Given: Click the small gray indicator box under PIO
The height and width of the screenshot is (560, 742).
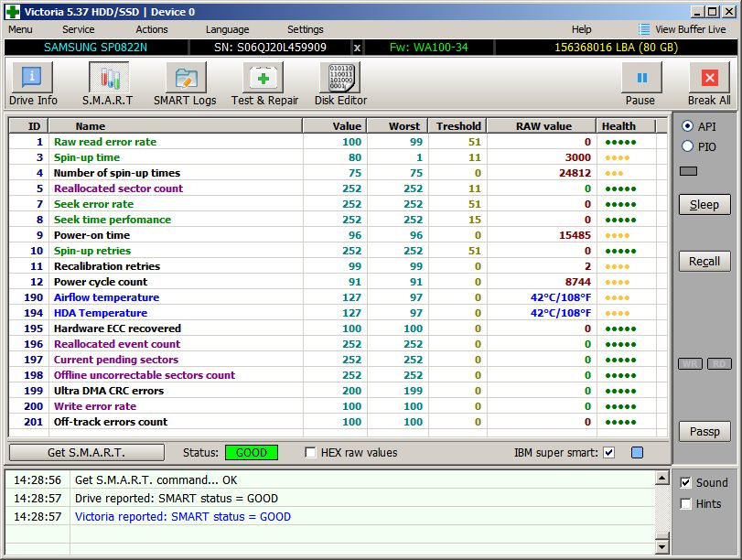Looking at the screenshot, I should tap(689, 171).
